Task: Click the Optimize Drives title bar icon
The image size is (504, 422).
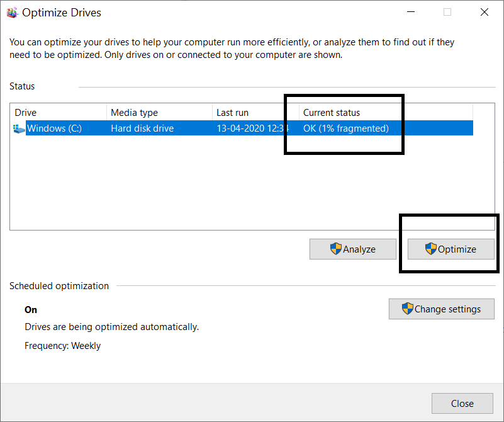Action: (x=12, y=12)
